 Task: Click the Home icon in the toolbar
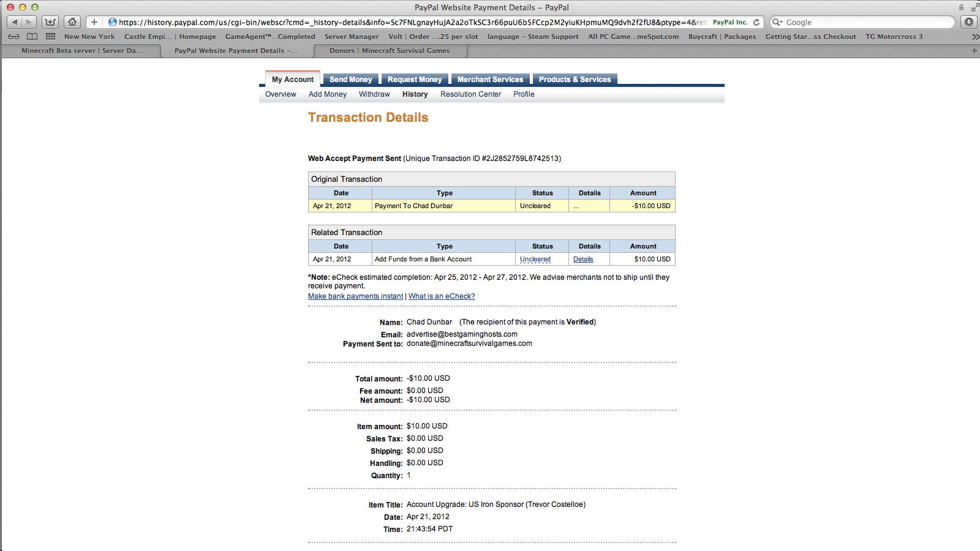pyautogui.click(x=72, y=22)
